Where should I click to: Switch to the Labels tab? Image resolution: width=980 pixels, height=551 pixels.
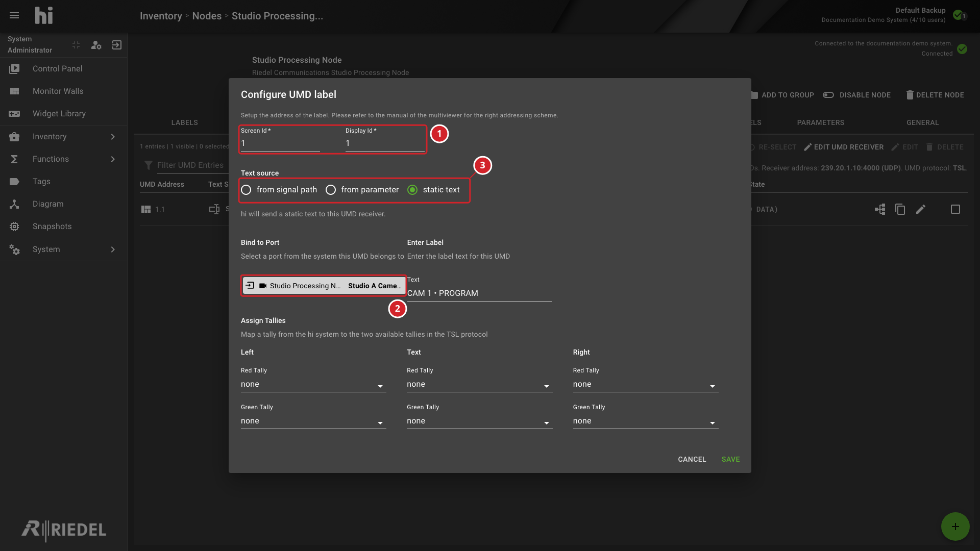(x=184, y=122)
